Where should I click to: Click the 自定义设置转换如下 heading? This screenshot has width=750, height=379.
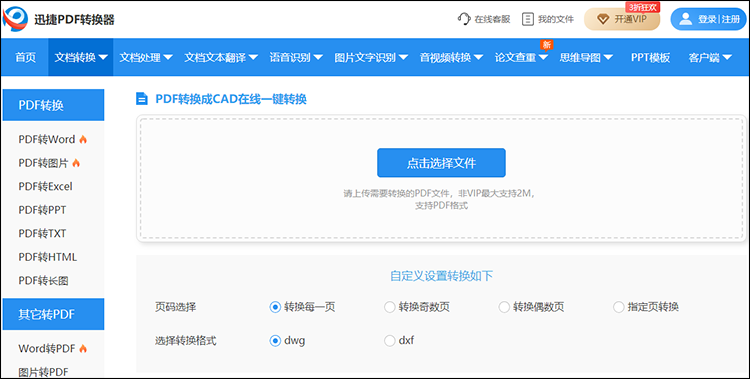click(441, 276)
